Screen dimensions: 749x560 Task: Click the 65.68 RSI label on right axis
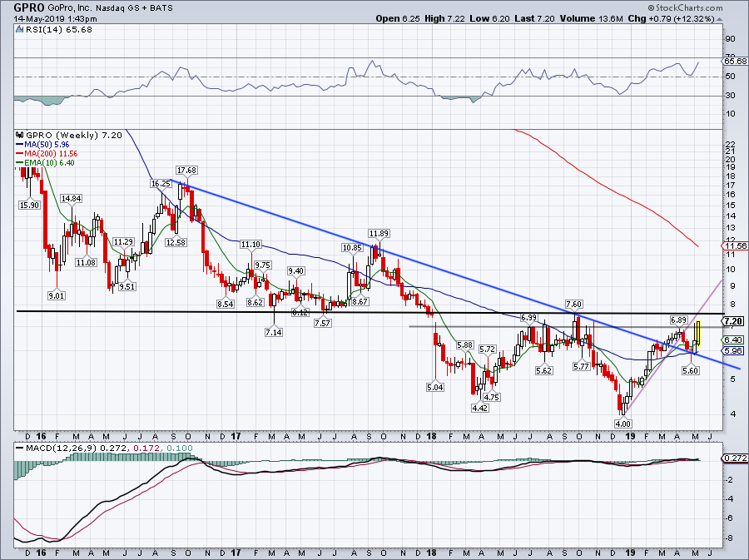tap(735, 61)
